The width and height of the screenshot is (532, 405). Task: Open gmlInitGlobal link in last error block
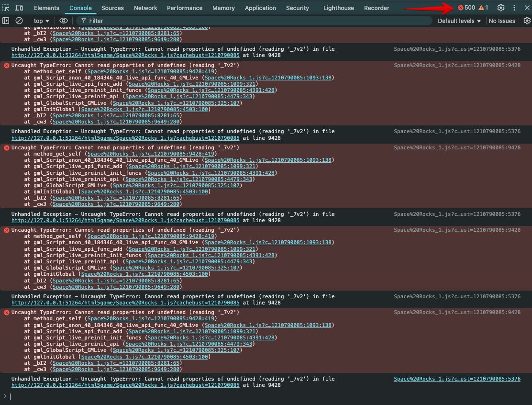pos(144,357)
